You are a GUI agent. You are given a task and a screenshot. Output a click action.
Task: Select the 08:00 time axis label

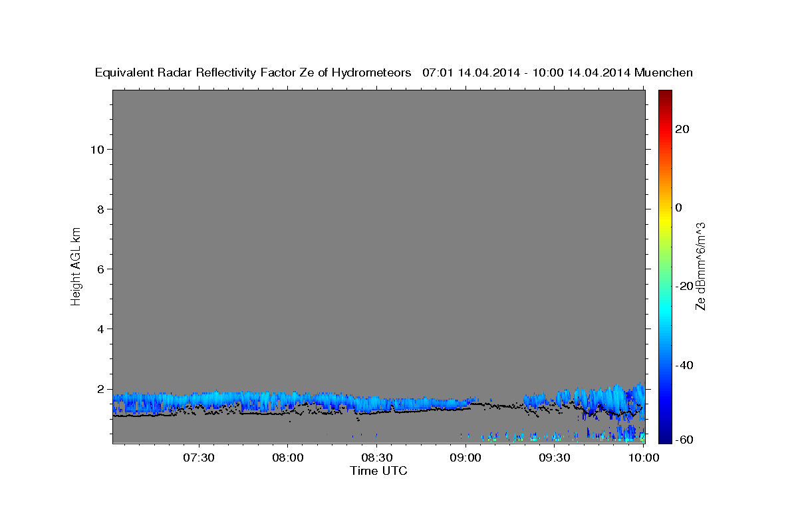click(289, 457)
